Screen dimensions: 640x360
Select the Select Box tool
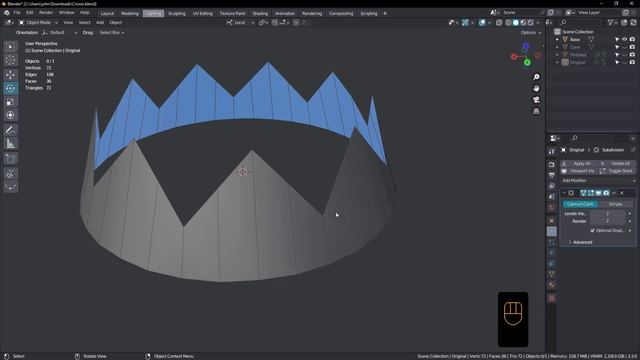coord(11,47)
